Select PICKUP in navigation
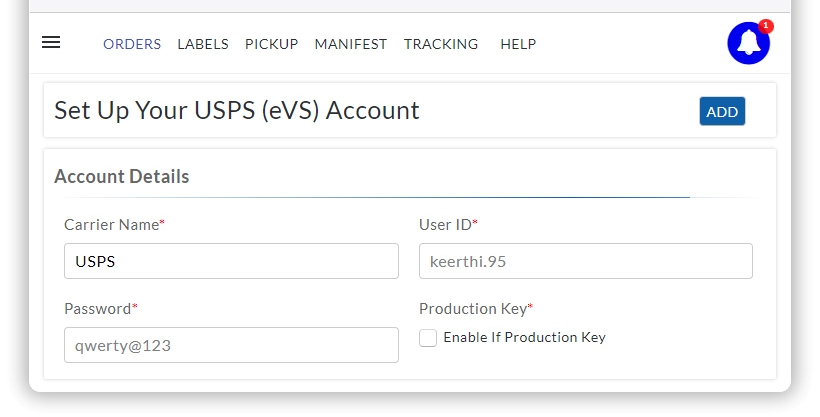Viewport: 820px width, 417px height. tap(271, 44)
